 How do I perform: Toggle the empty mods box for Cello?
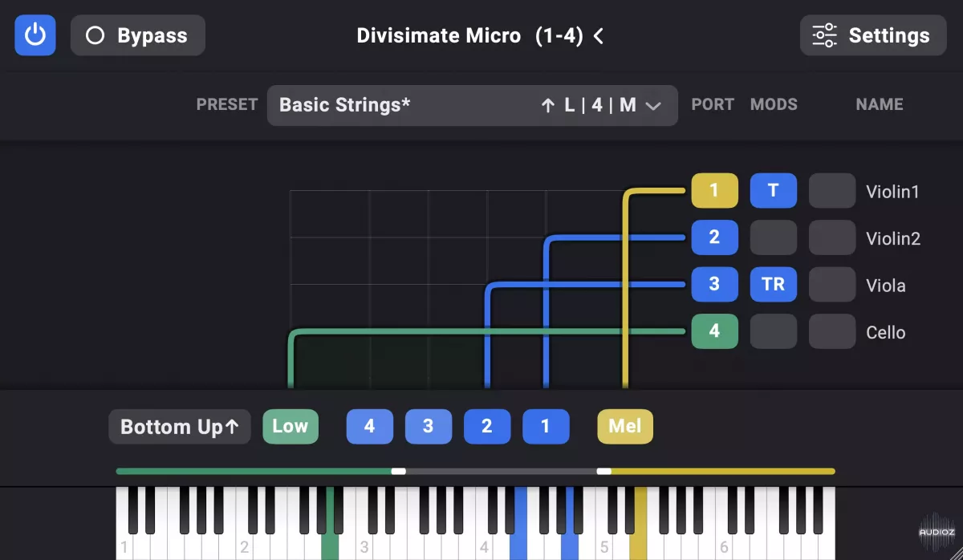pos(773,331)
